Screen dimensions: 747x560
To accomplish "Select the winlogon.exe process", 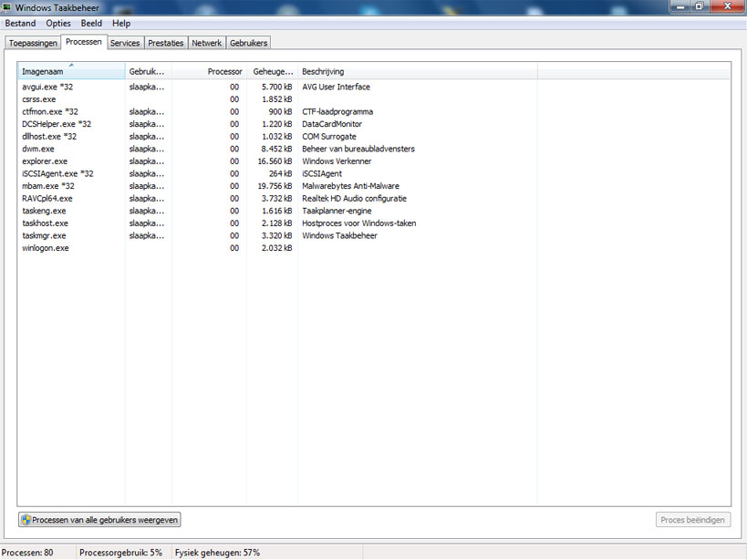I will point(46,247).
